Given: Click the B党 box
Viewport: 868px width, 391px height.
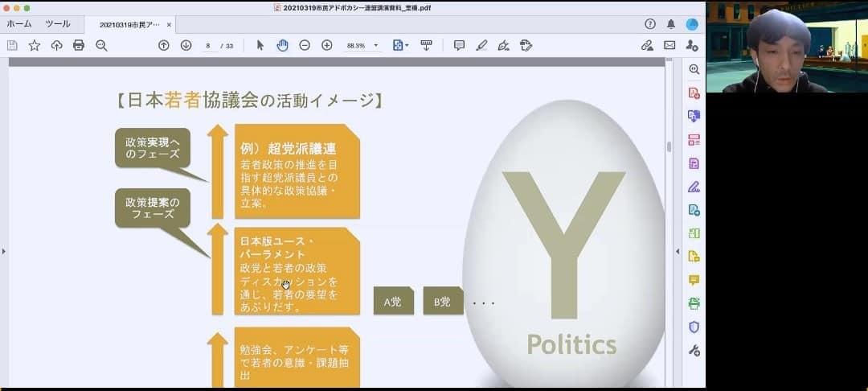Looking at the screenshot, I should [443, 301].
